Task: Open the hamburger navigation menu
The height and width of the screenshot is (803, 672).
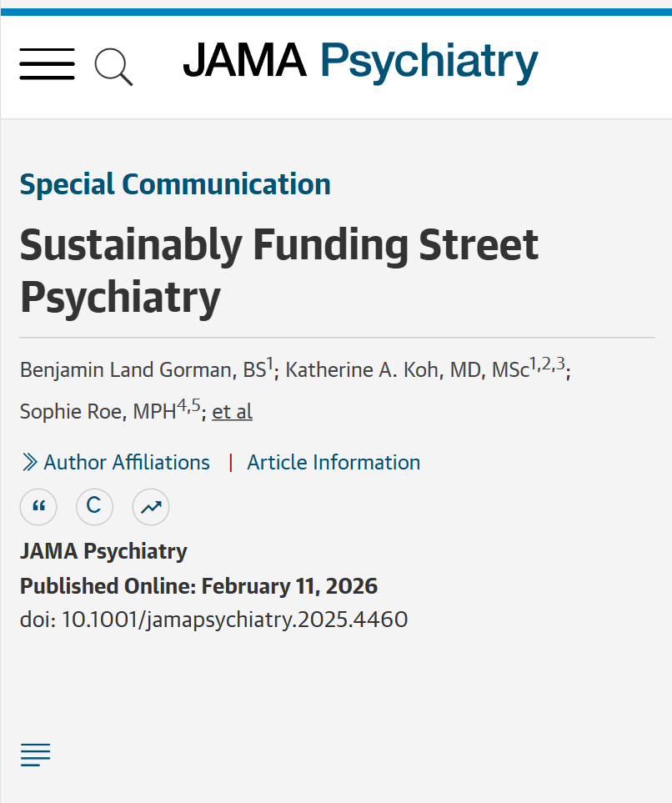Action: click(x=47, y=64)
